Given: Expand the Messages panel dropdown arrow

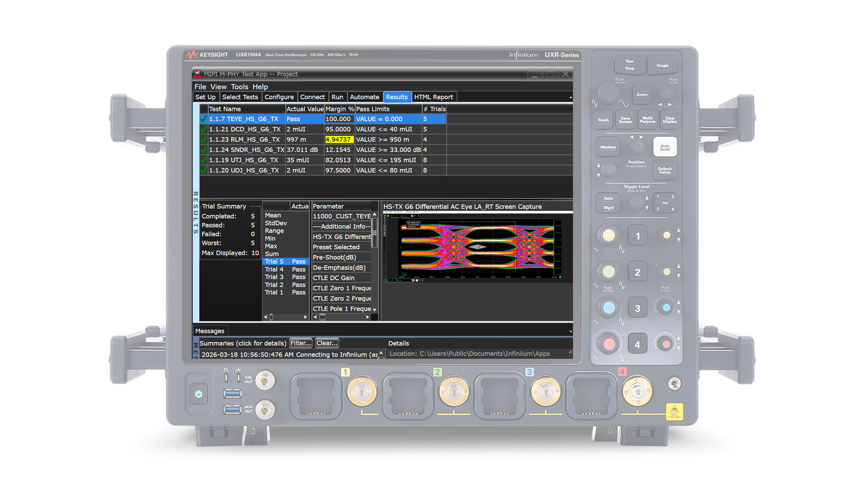Looking at the screenshot, I should (x=570, y=331).
